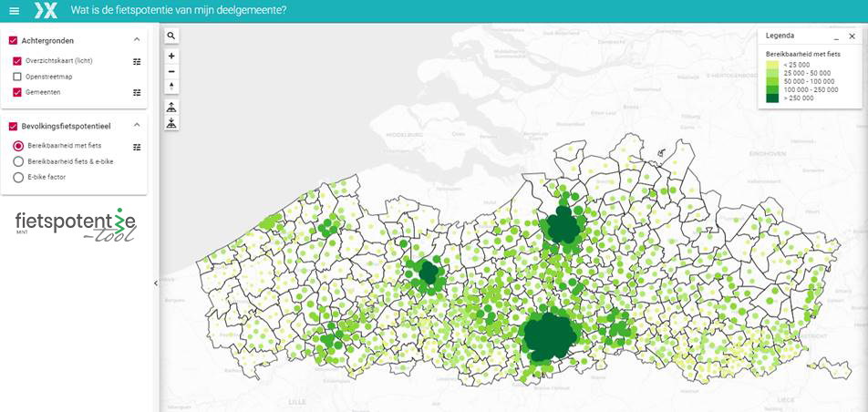The width and height of the screenshot is (868, 412).
Task: Click the '25 000 - 50 000' legend label
Action: coord(807,73)
